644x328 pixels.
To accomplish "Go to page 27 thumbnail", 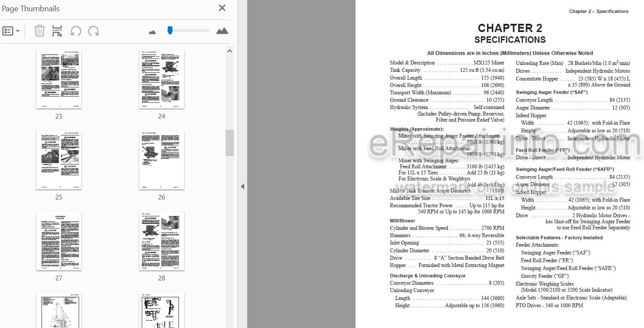I will point(59,241).
